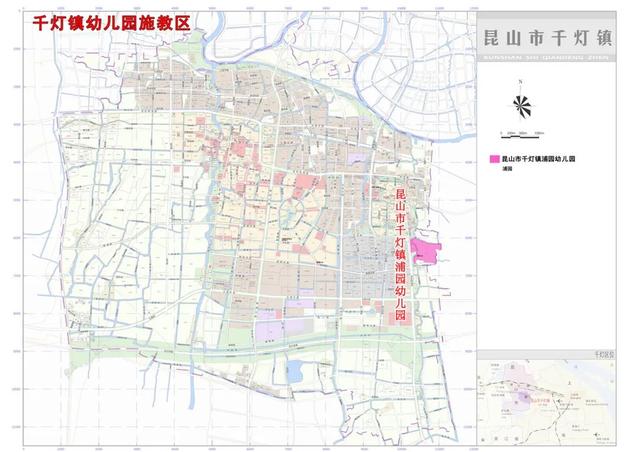The width and height of the screenshot is (640, 452).
Task: Click the pink legend color swatch
Action: point(493,159)
